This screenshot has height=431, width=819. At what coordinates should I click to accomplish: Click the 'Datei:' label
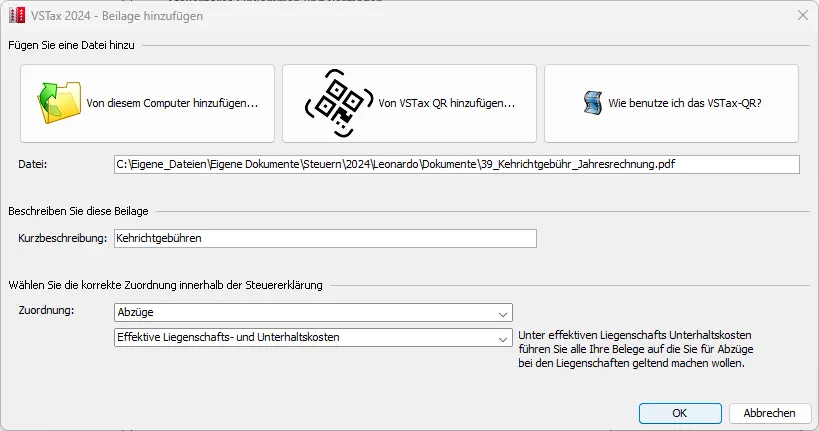(32, 164)
